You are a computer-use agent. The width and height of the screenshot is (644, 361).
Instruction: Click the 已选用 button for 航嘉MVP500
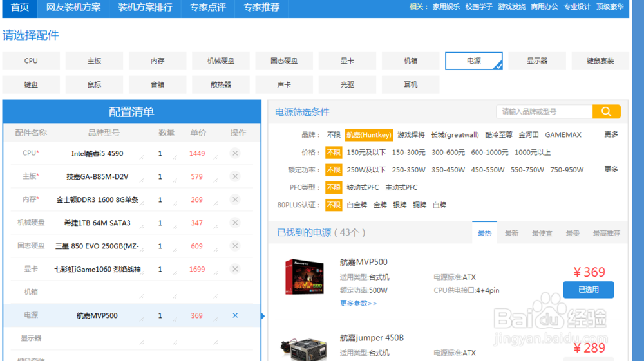point(589,290)
